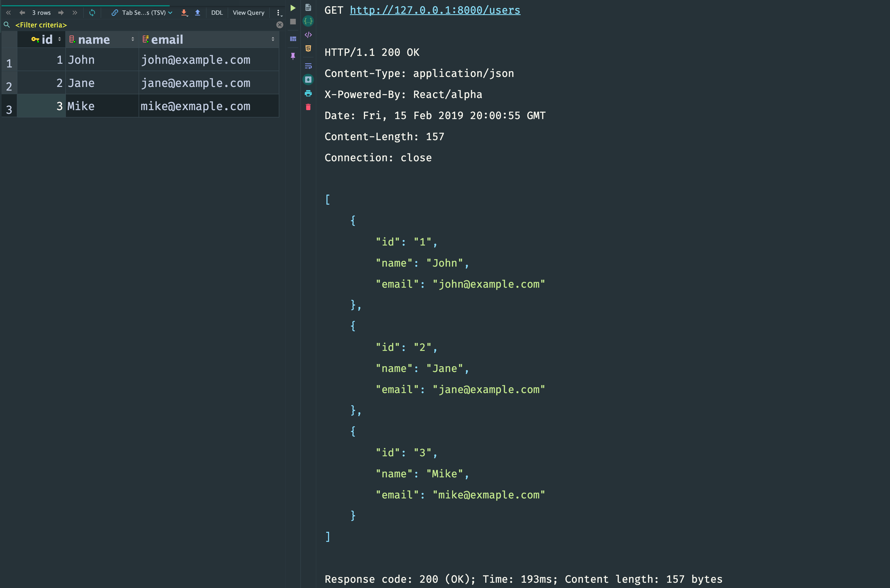
Task: Click the Content-Length header line
Action: [384, 136]
